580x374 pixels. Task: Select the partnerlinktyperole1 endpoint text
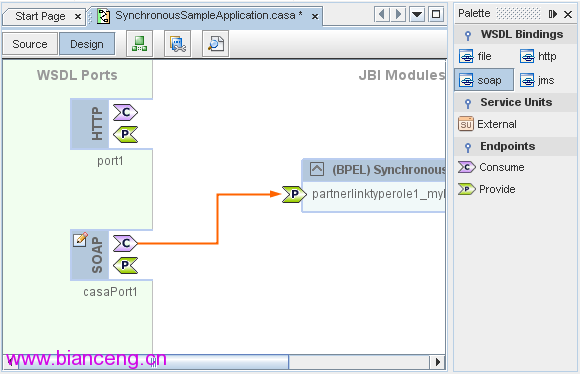[378, 194]
